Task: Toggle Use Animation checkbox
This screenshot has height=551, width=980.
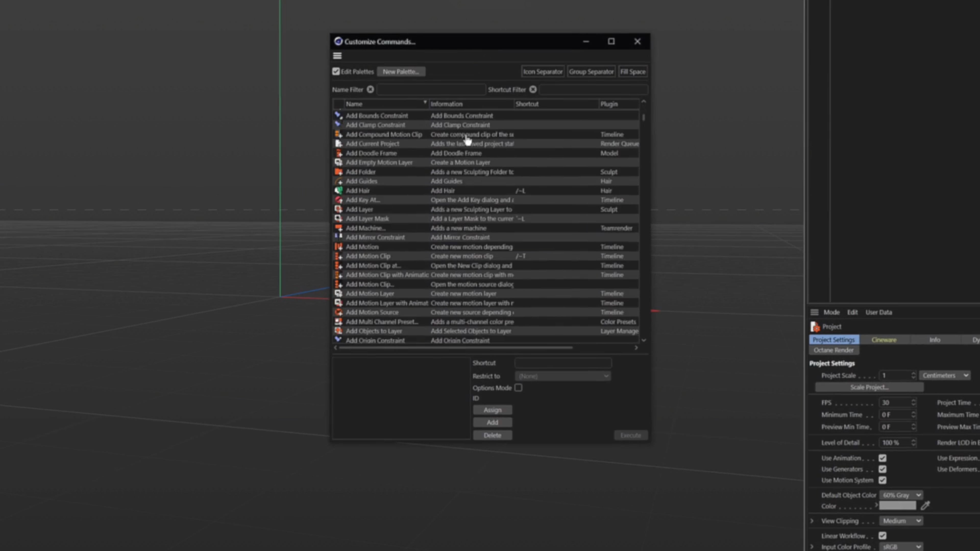Action: pos(883,458)
